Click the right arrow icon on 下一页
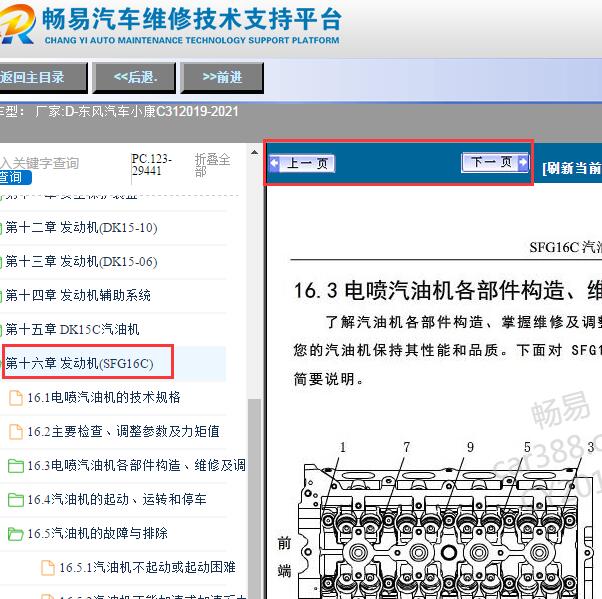602x599 pixels. (x=523, y=162)
